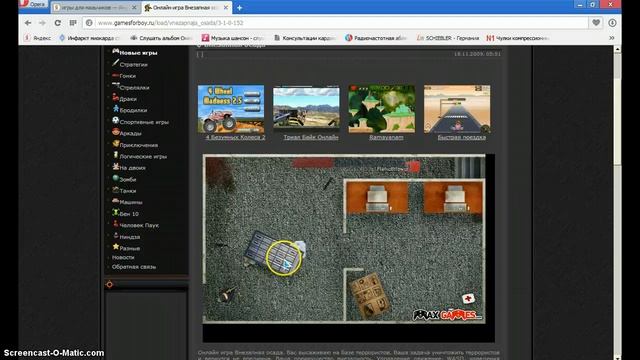View site info icon in address bar
The image size is (640, 360).
pyautogui.click(x=89, y=23)
